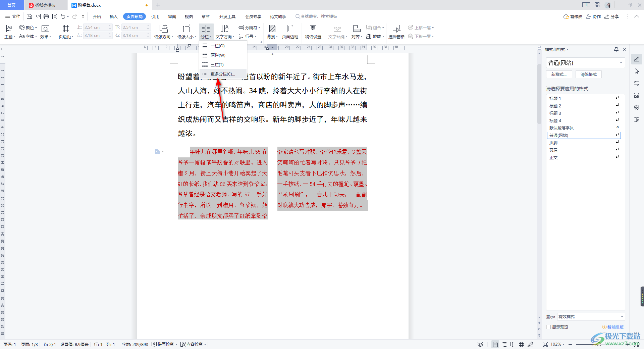
Task: Click the 协作 (Collaborate) button
Action: 594,16
